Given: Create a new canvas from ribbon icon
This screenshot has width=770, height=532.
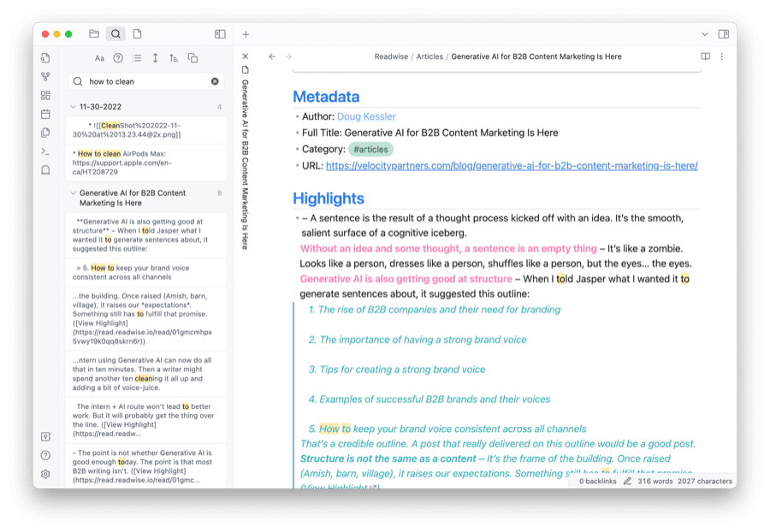Looking at the screenshot, I should coord(45,95).
